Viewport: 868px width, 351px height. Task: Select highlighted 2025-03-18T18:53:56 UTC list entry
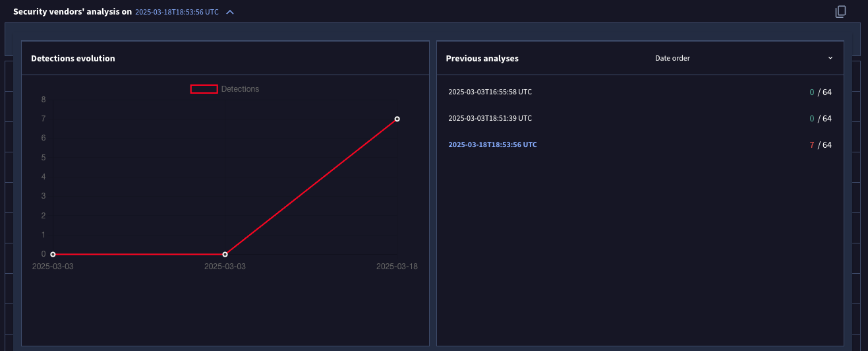click(492, 144)
